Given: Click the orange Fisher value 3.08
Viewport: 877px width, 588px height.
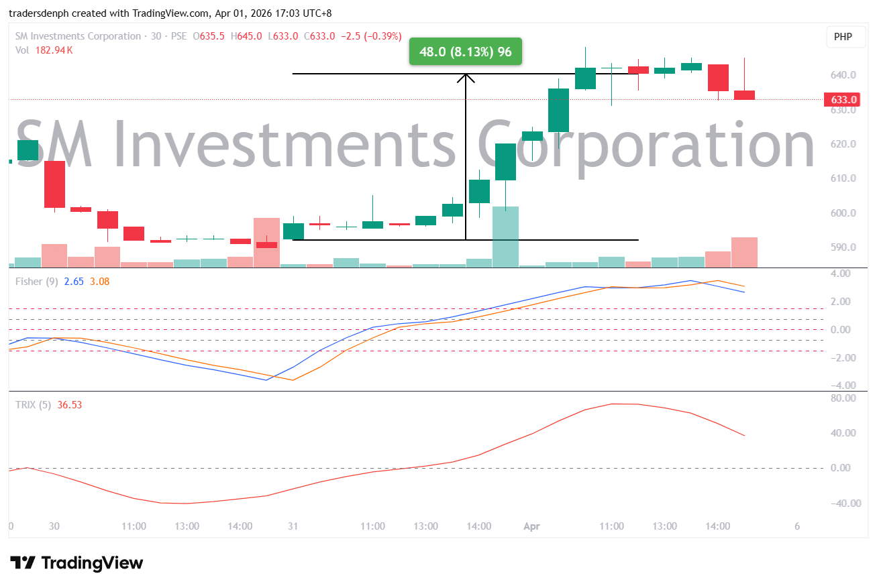Looking at the screenshot, I should pos(99,282).
